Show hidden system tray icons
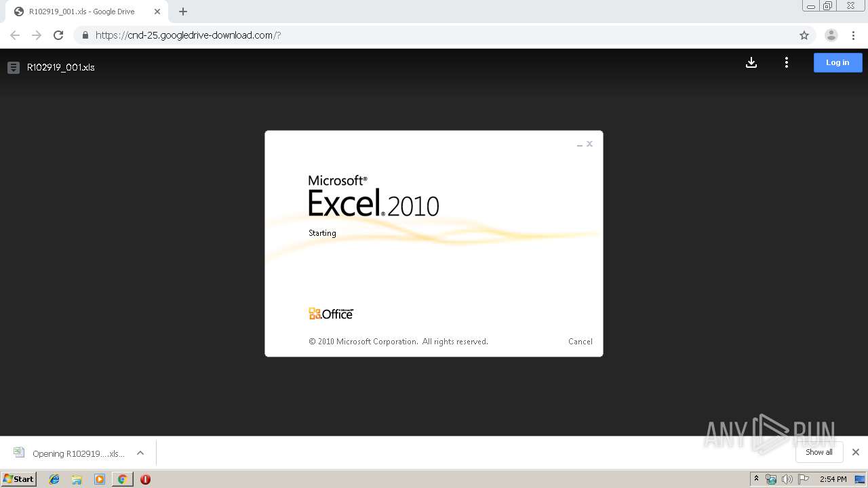The image size is (868, 488). click(756, 479)
